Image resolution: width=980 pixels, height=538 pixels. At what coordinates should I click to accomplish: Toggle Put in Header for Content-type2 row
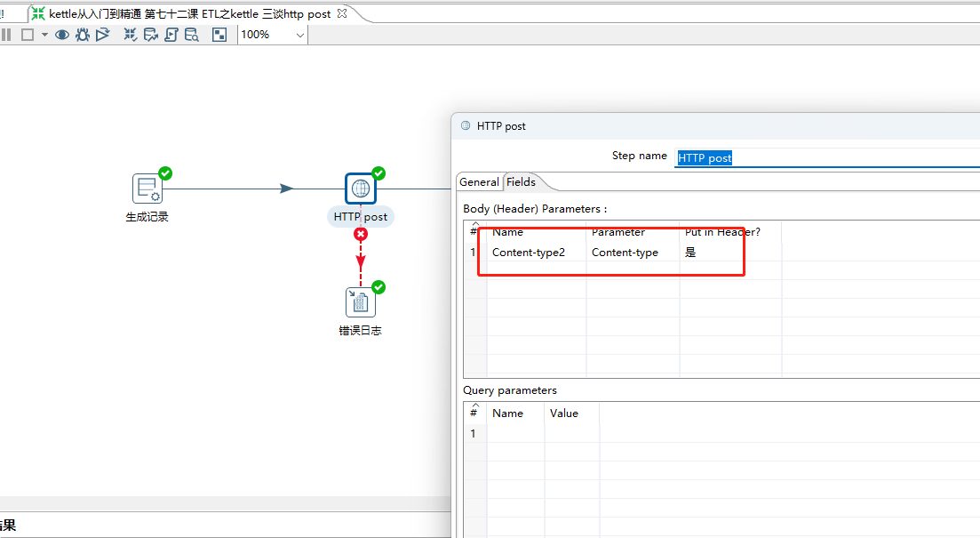(x=692, y=252)
